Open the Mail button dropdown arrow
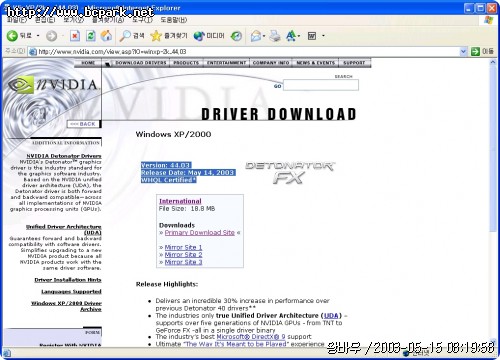This screenshot has height=360, width=500. point(264,36)
